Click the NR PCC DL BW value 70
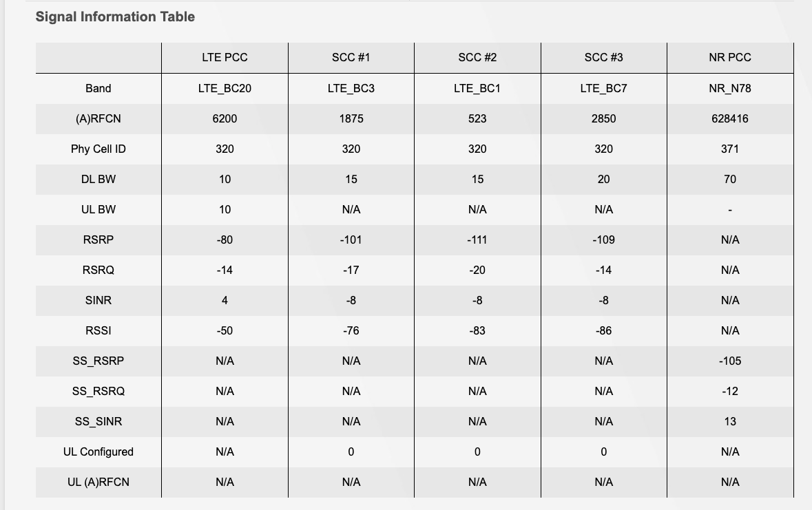 point(730,179)
